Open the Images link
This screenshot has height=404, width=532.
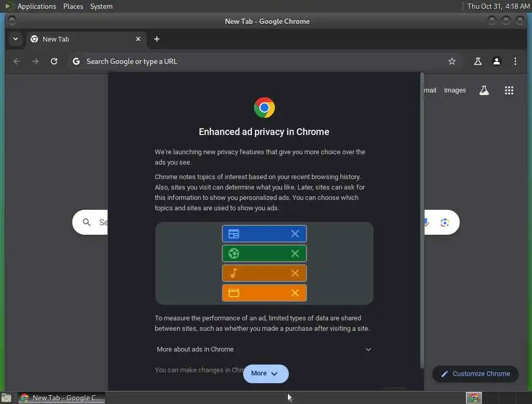455,90
